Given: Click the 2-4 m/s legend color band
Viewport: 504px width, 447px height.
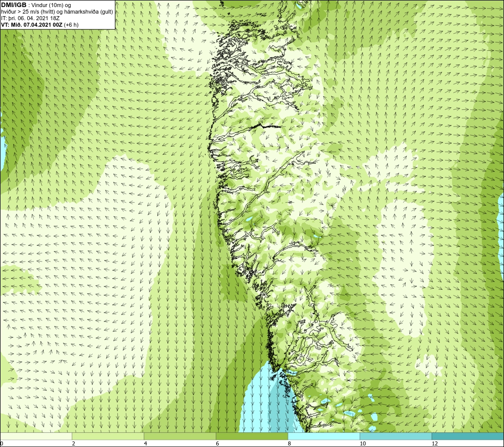Looking at the screenshot, I should pyautogui.click(x=108, y=436).
